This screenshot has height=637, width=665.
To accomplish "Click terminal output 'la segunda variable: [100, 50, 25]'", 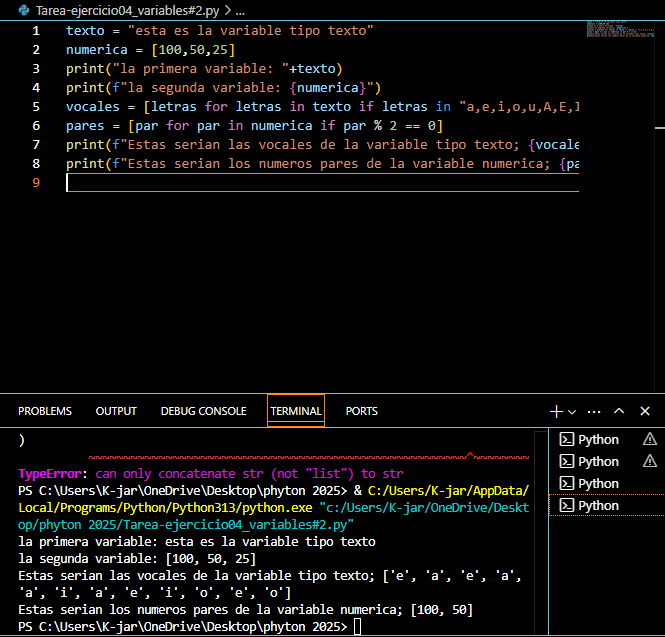I will 137,559.
